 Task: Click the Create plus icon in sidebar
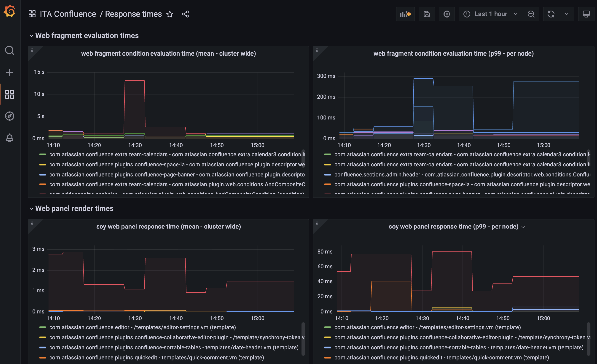(x=10, y=72)
